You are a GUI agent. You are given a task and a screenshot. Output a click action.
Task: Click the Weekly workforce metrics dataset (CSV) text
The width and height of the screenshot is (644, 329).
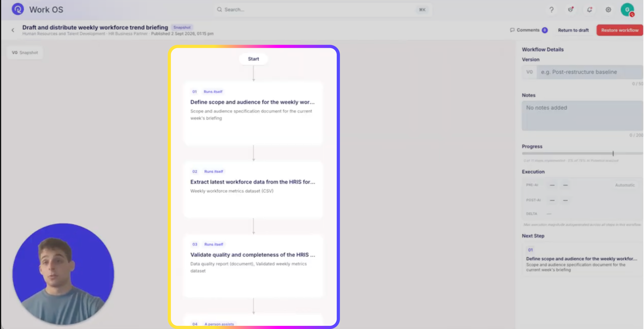click(232, 191)
